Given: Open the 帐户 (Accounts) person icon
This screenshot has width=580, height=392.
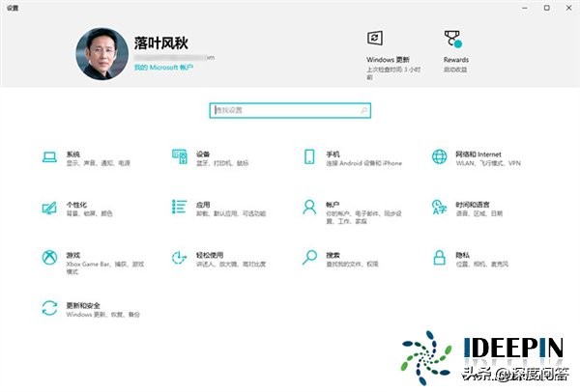Looking at the screenshot, I should pyautogui.click(x=309, y=208).
